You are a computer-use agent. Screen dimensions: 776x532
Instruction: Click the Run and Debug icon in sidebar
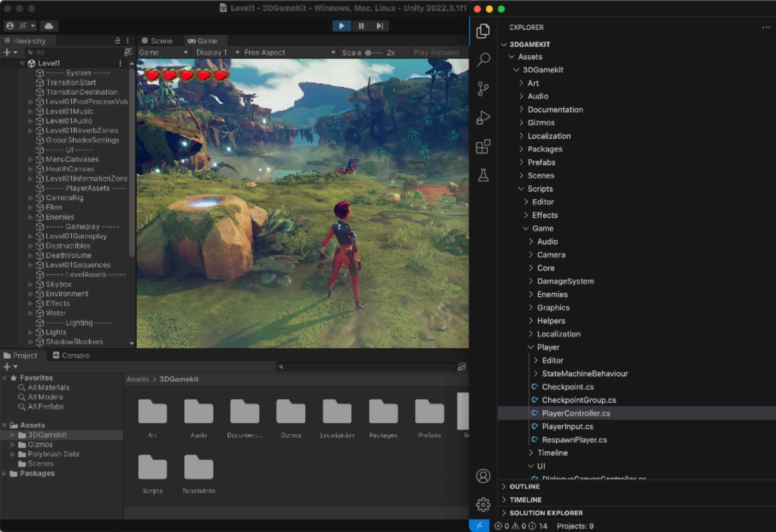pos(484,117)
